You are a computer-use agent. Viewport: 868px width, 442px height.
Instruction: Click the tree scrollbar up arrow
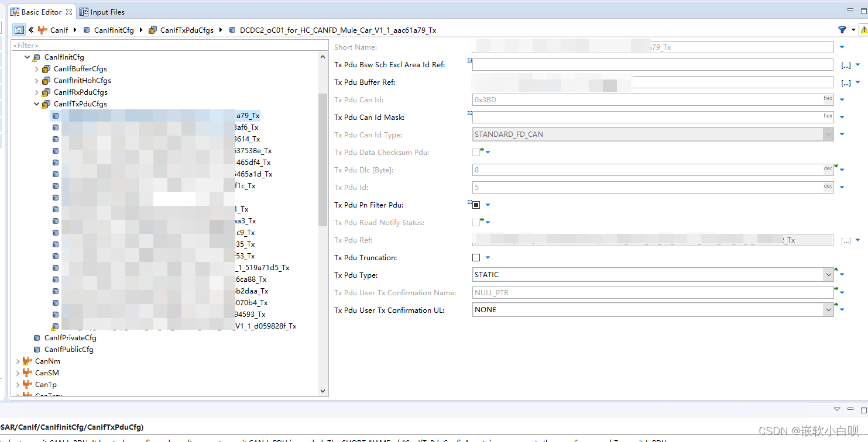[323, 57]
